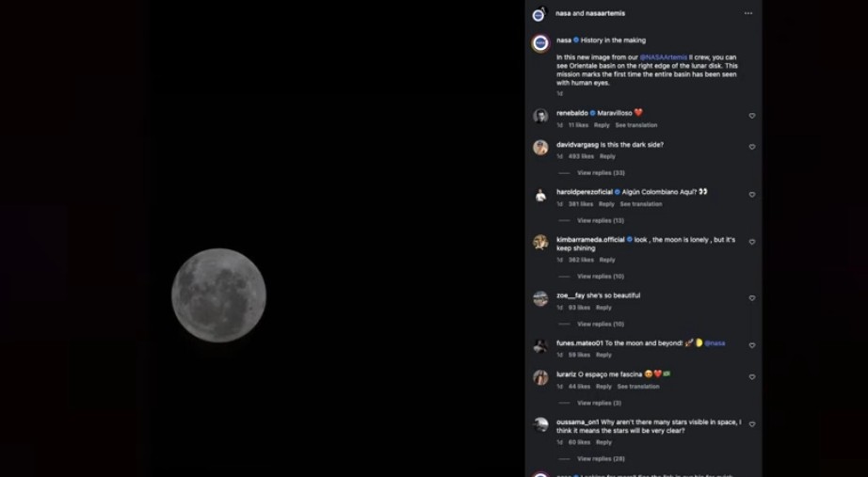Reply to zoe__fay's comment
The height and width of the screenshot is (477, 868).
tap(603, 308)
